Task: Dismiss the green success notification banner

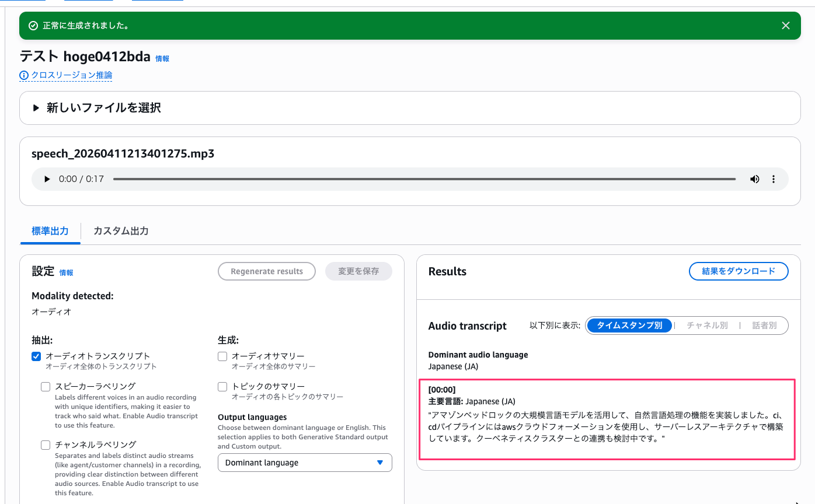Action: pyautogui.click(x=786, y=26)
